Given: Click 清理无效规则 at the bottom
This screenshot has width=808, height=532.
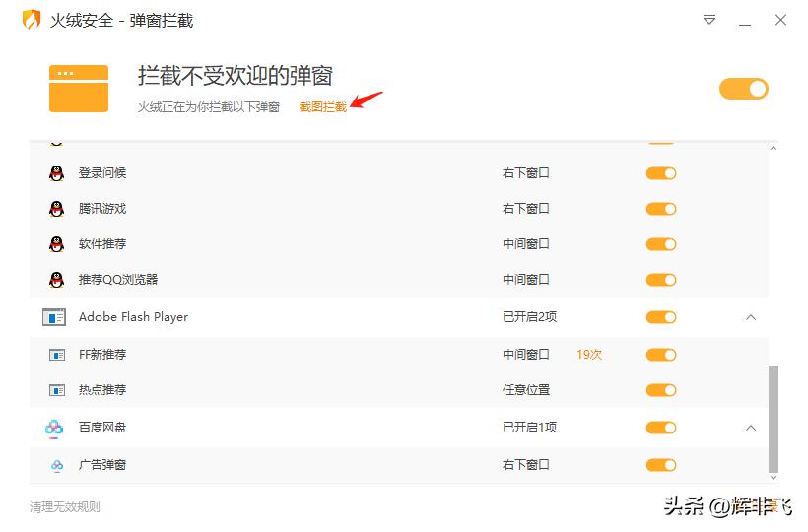Looking at the screenshot, I should pos(65,507).
